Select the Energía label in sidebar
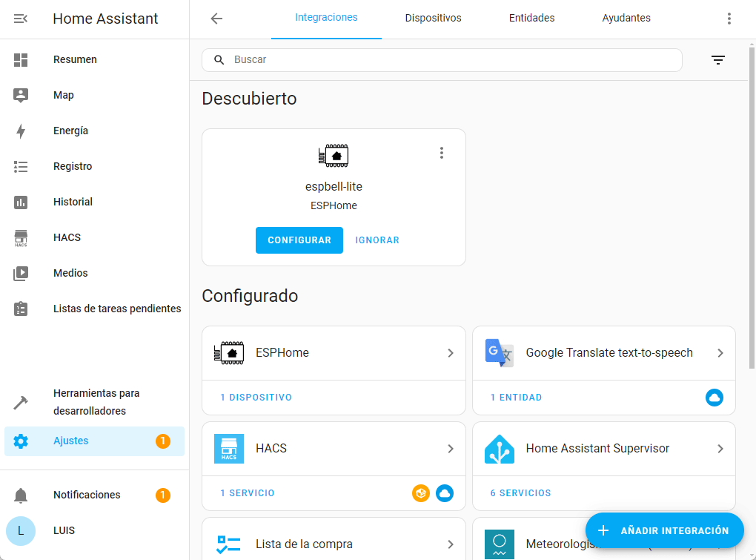 click(71, 131)
